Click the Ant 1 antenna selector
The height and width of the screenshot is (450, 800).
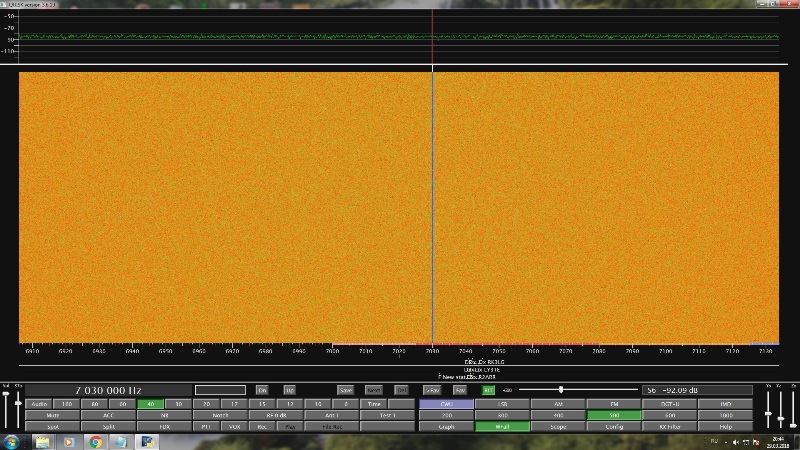pos(331,415)
